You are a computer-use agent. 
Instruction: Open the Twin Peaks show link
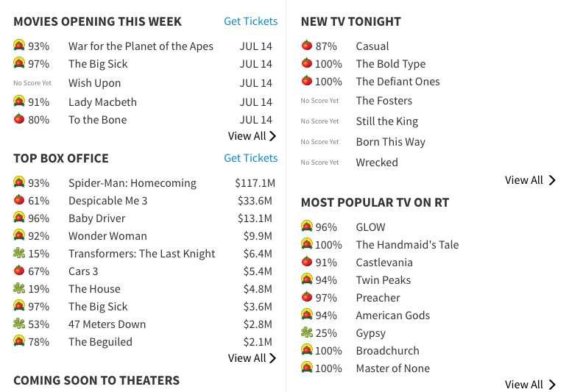click(x=383, y=280)
